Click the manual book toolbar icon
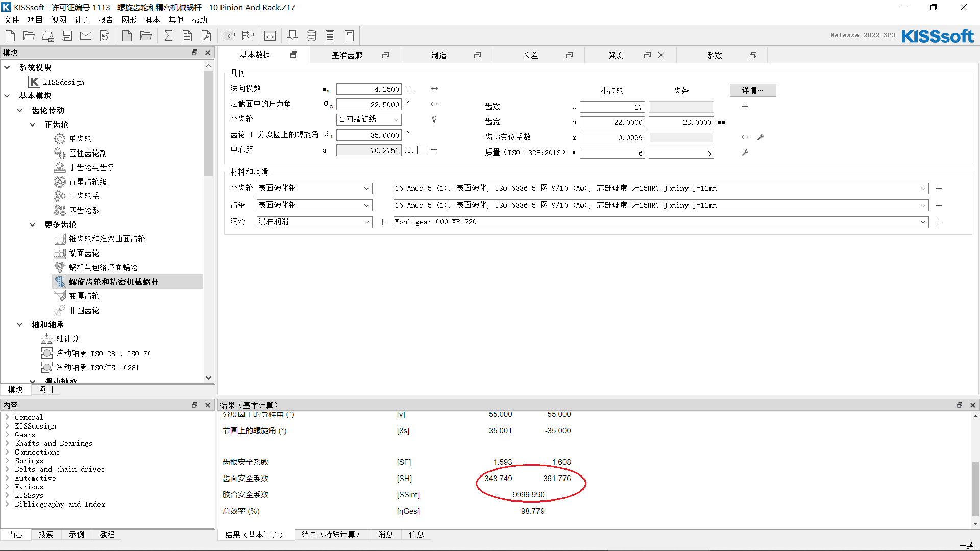Screen dimensions: 980x551 click(x=349, y=36)
